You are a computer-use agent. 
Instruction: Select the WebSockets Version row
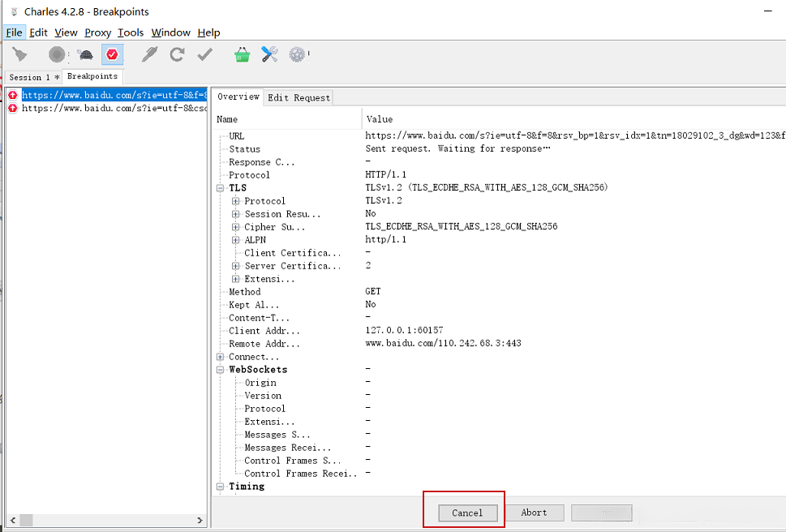pos(499,396)
